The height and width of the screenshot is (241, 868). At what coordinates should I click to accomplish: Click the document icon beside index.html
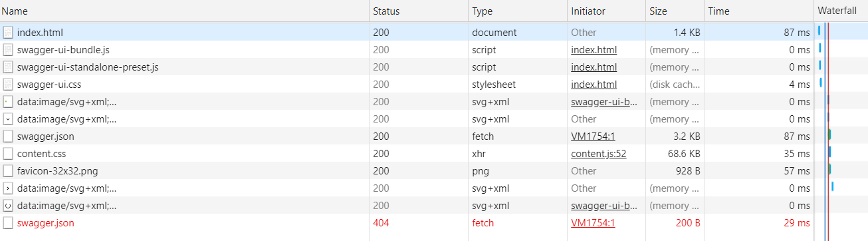coord(8,32)
